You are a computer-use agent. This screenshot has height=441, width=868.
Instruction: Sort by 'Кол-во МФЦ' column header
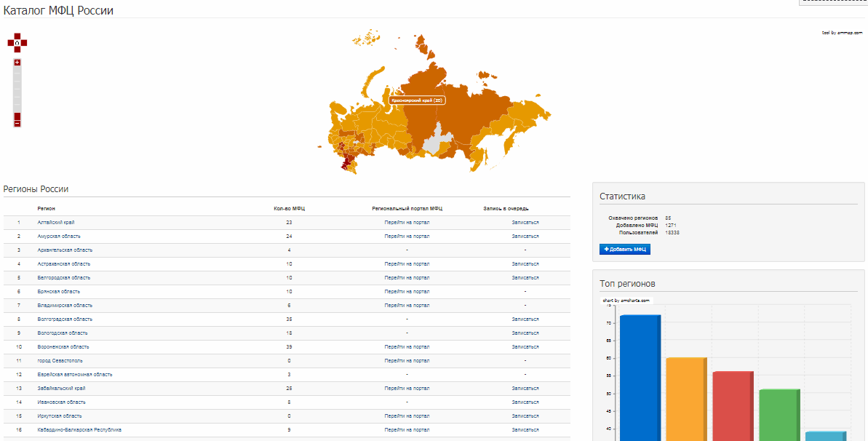pyautogui.click(x=289, y=208)
